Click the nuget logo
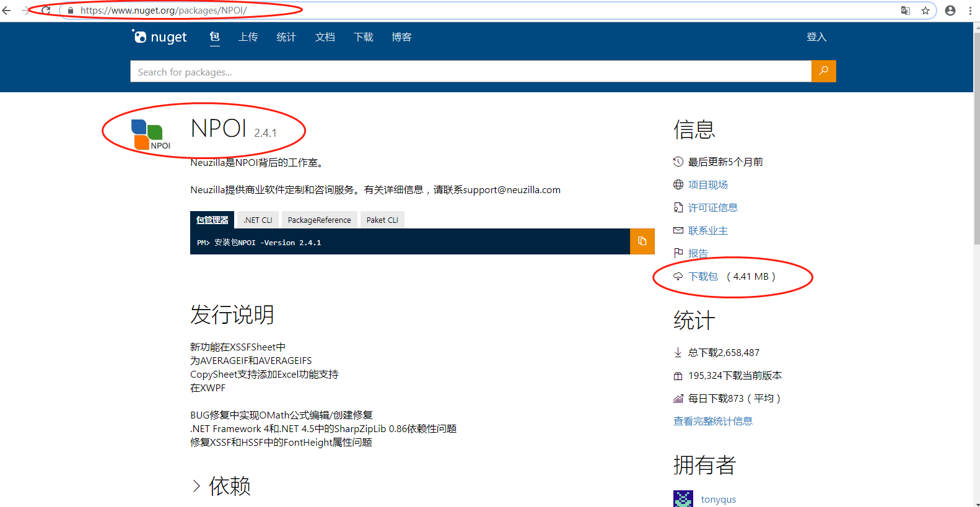Viewport: 980px width, 507px height. (159, 37)
